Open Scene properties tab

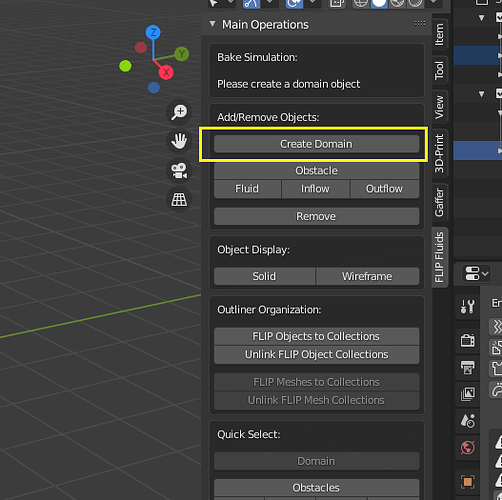[467, 421]
